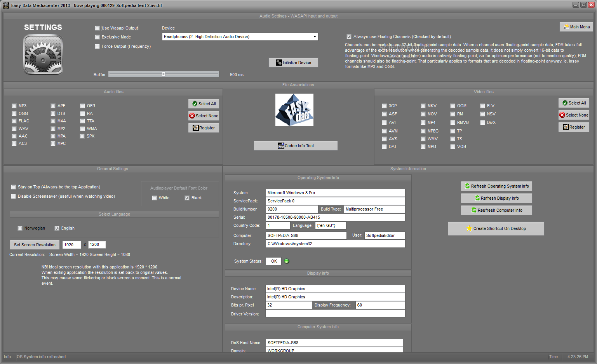Click the BuildNumber field 9200
This screenshot has width=597, height=364.
(x=292, y=209)
